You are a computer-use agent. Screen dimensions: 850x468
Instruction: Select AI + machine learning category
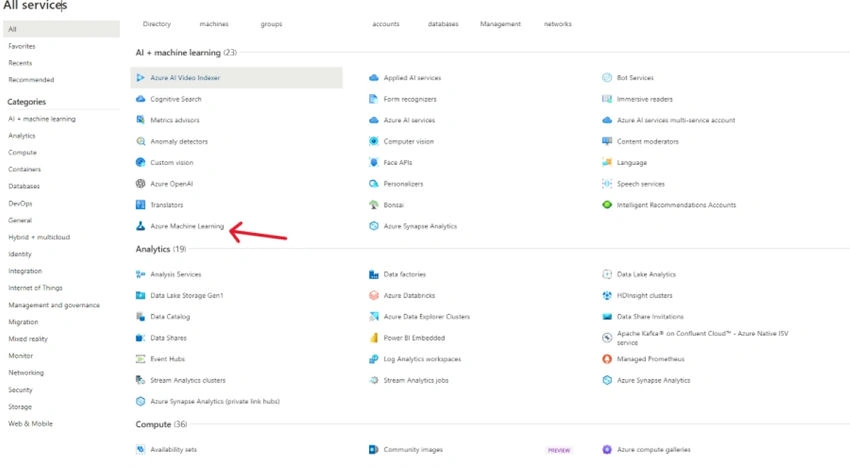pos(42,119)
